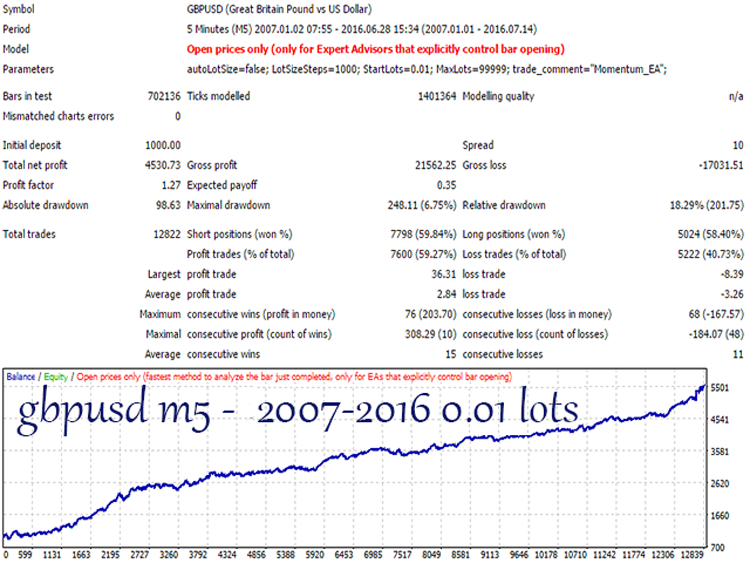Click expected payoff value 0.35

click(447, 185)
